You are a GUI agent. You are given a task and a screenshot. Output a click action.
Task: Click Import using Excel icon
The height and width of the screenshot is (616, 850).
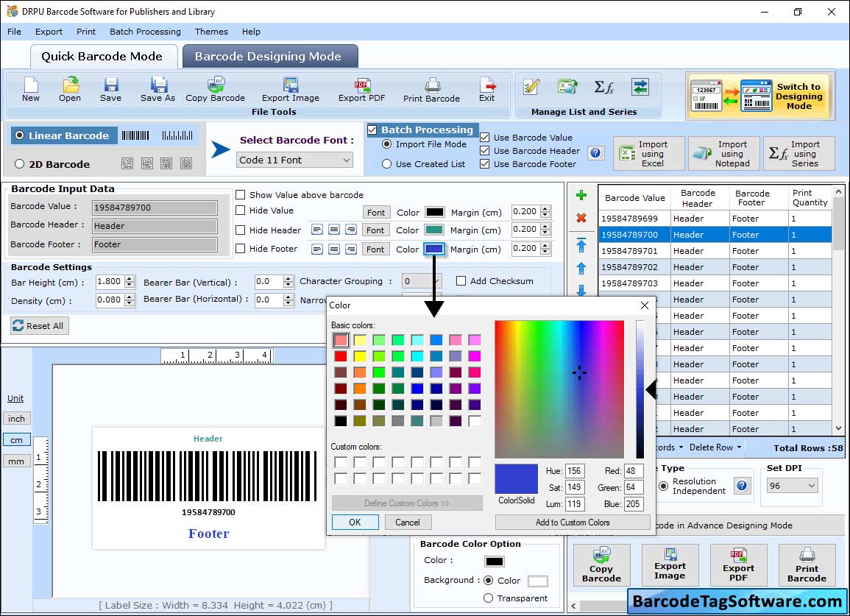pos(649,154)
